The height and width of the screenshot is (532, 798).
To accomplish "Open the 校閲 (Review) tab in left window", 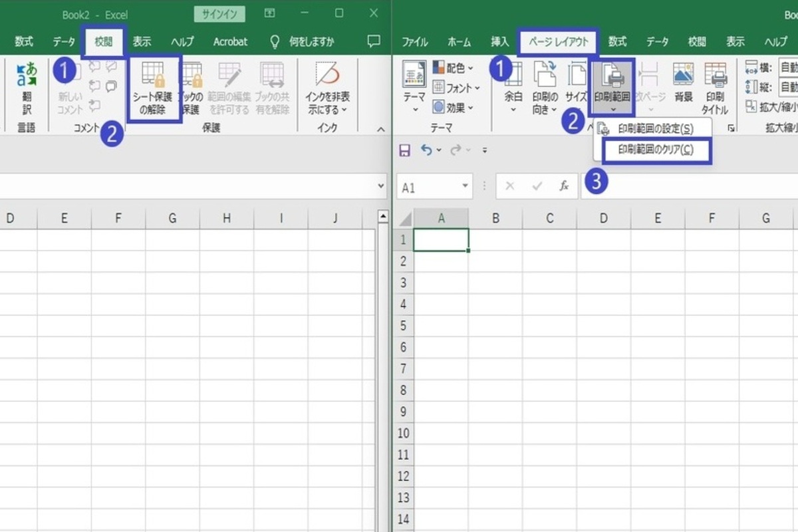I will (103, 42).
